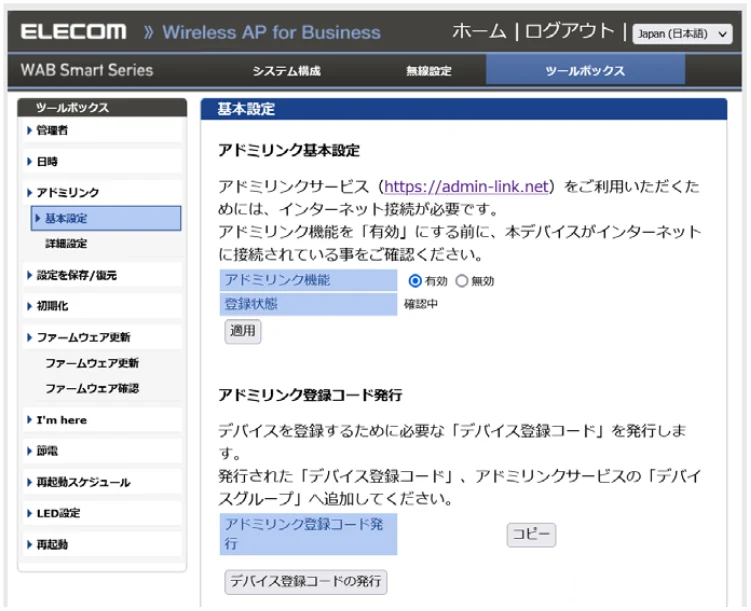Open LED設定 in the sidebar
This screenshot has height=611, width=751.
102,513
